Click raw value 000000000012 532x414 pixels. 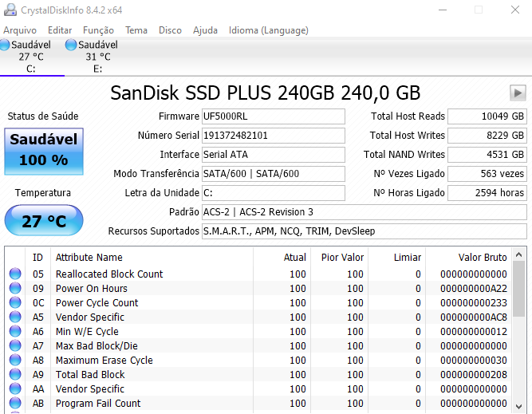474,331
